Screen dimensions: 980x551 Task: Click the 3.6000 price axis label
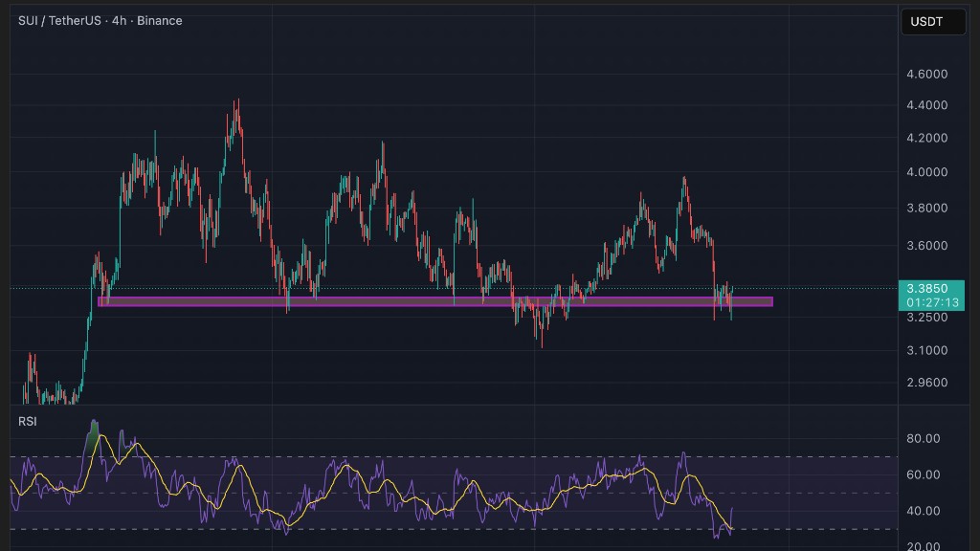(x=925, y=245)
